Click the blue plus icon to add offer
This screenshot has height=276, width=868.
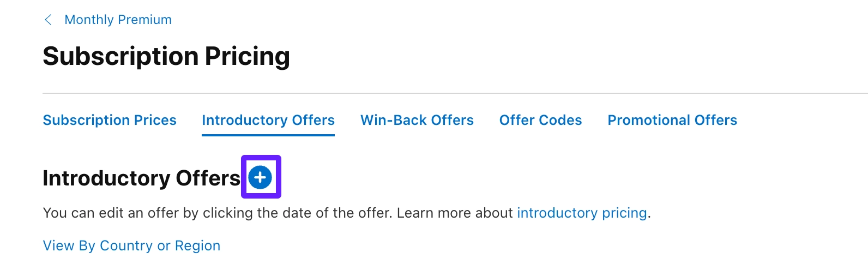(260, 177)
